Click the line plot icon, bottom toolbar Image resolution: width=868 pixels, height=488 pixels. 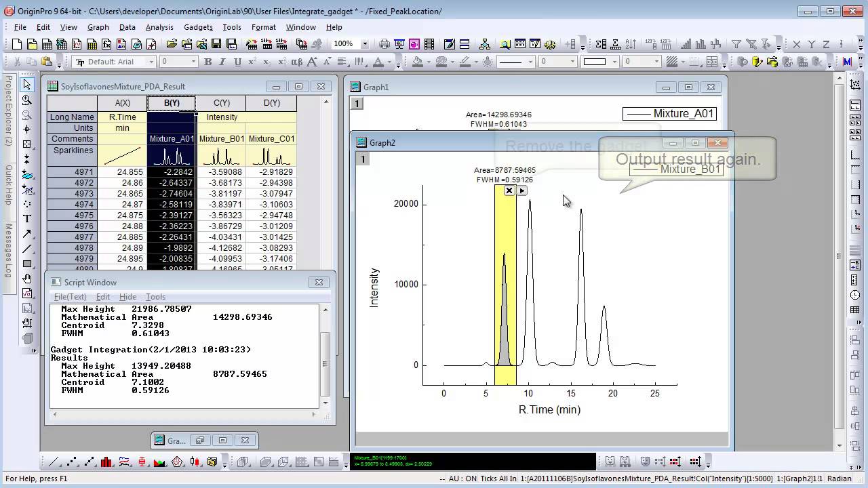[53, 462]
